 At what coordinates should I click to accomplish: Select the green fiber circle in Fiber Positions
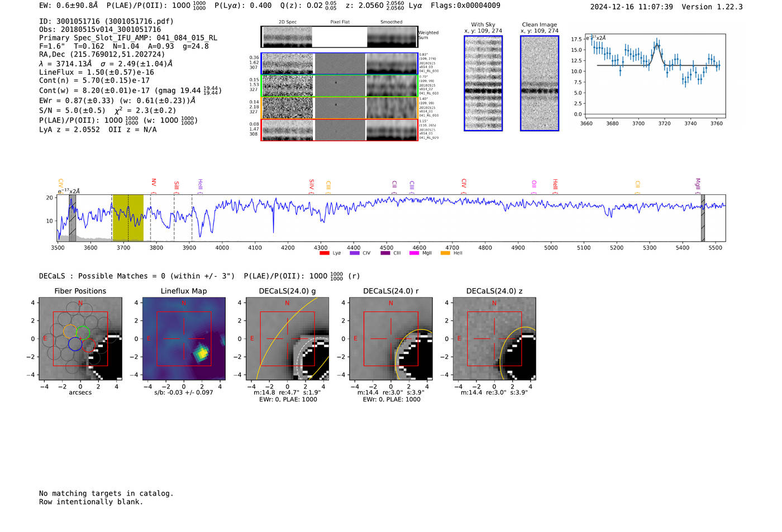pyautogui.click(x=83, y=333)
